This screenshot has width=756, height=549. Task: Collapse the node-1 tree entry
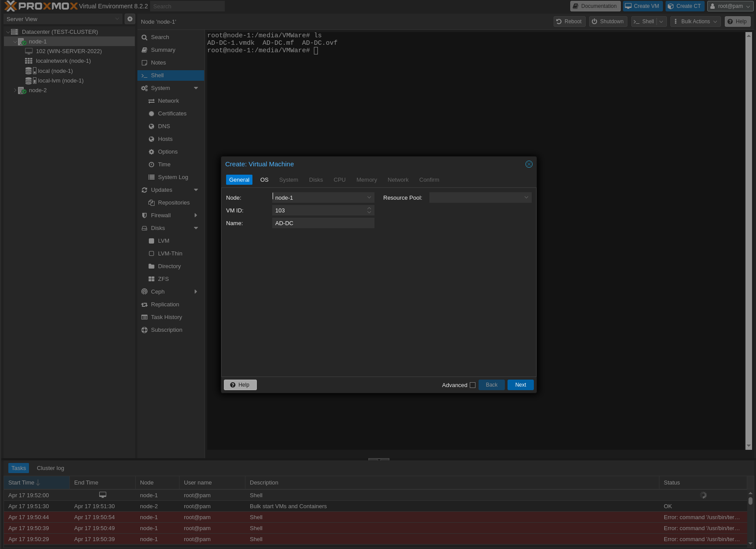click(x=14, y=41)
